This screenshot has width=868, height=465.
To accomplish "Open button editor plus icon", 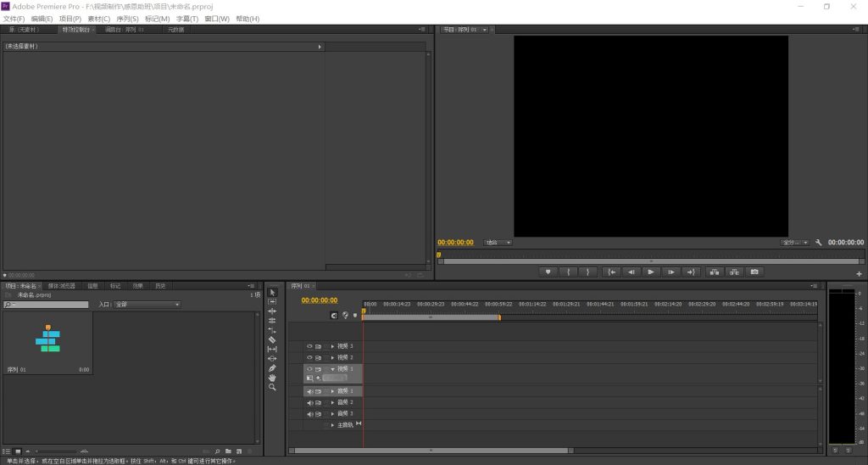I will pos(860,274).
